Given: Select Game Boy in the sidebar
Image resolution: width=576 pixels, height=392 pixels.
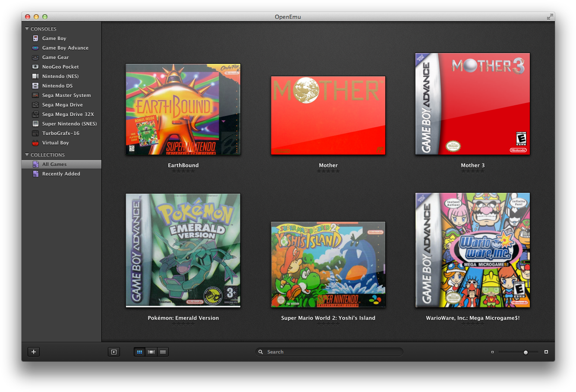Looking at the screenshot, I should tap(61, 38).
